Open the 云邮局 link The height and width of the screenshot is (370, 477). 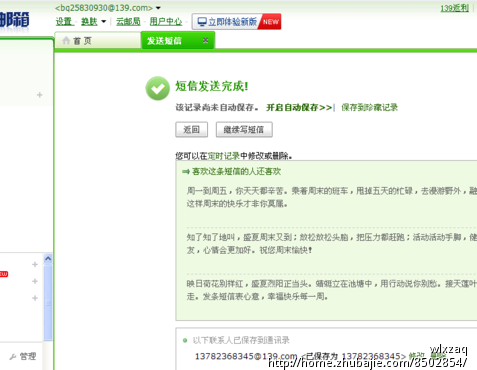(128, 22)
